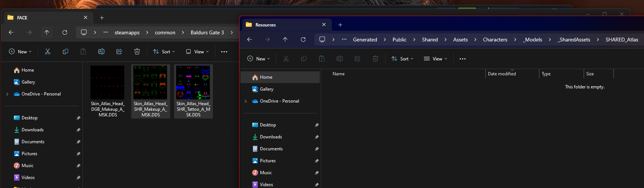Viewport: 644px width, 188px height.
Task: Expand OneDrive - Personal in Resources sidebar
Action: [x=246, y=101]
